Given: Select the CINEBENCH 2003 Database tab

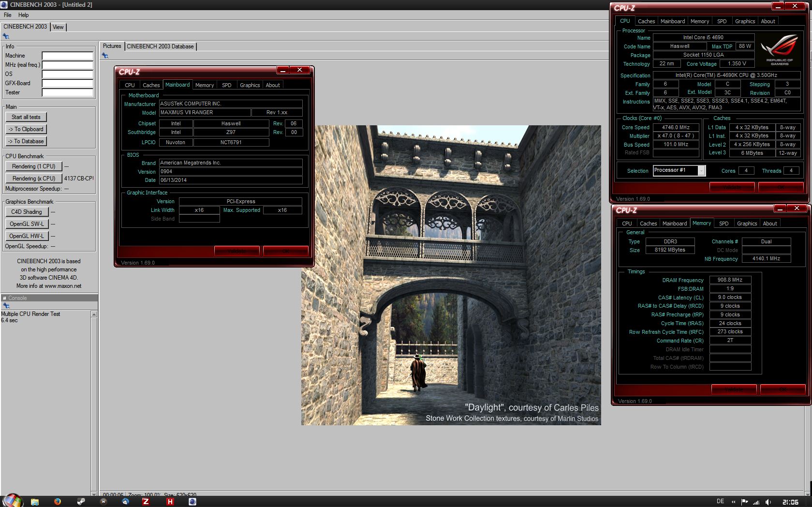Looking at the screenshot, I should (x=160, y=46).
